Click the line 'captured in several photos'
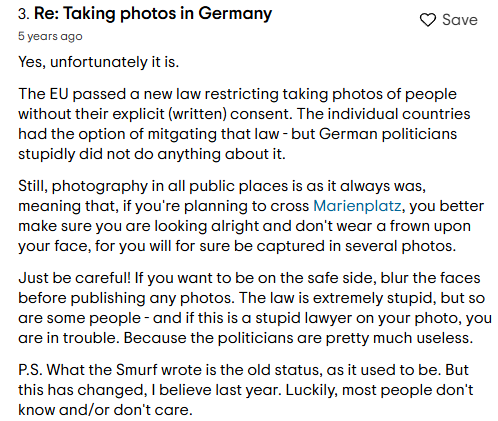The height and width of the screenshot is (421, 498). pyautogui.click(x=237, y=246)
